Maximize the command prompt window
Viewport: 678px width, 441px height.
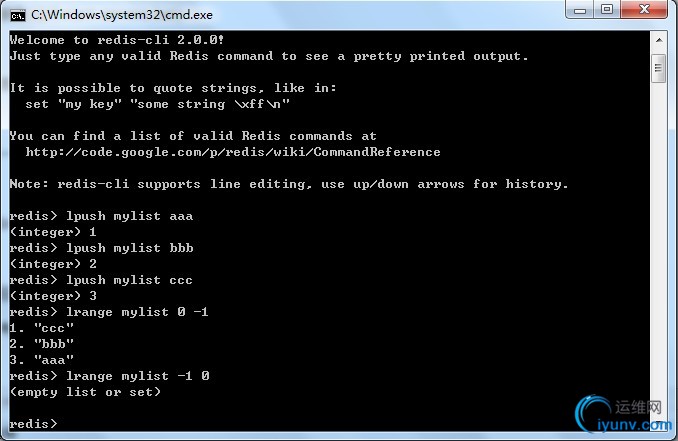(x=607, y=10)
